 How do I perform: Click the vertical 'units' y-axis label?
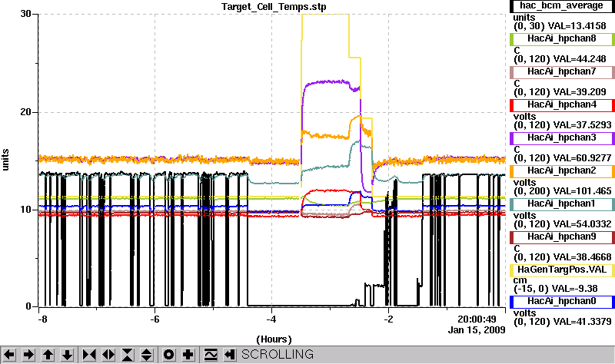coord(5,160)
